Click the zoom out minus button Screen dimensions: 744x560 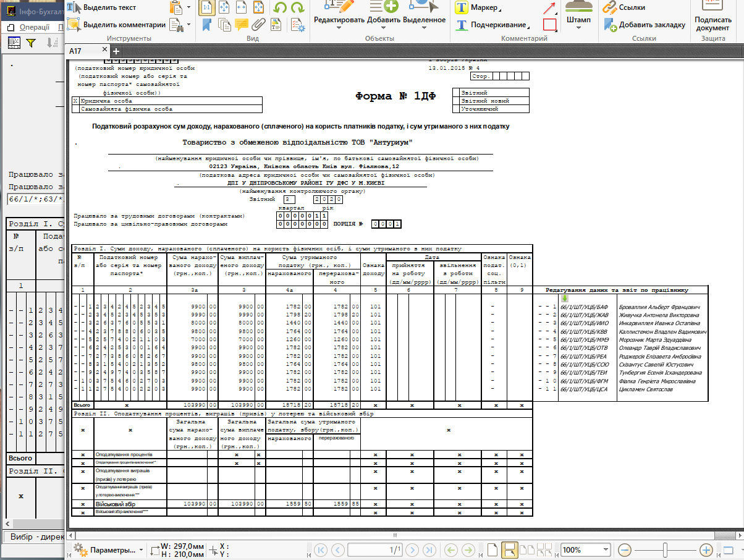tap(624, 549)
